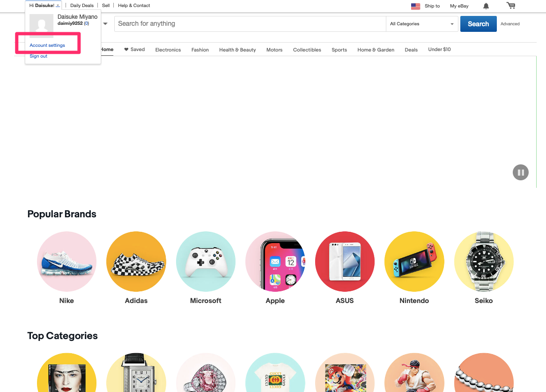Expand the All Categories dropdown

[422, 24]
